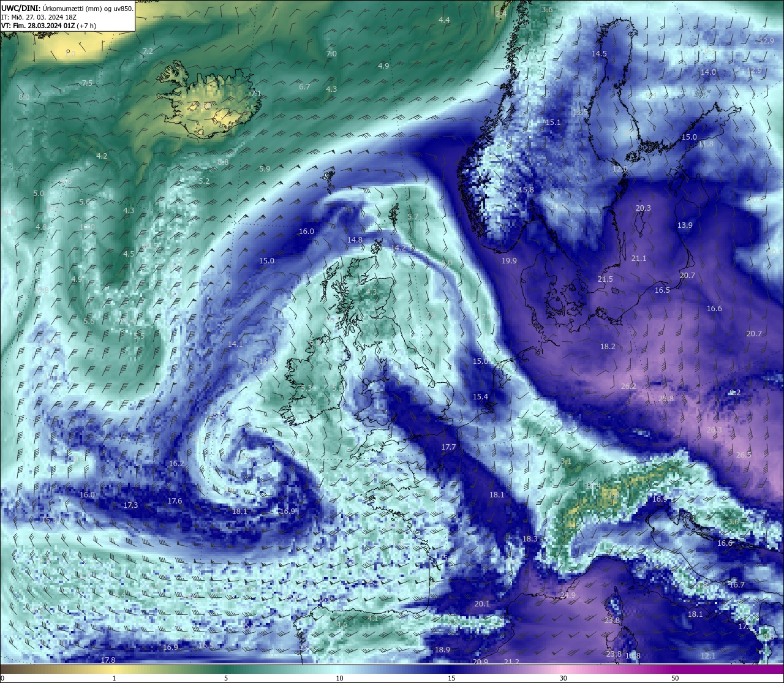Click the 16.2 value on the map
This screenshot has height=683, width=784.
176,464
